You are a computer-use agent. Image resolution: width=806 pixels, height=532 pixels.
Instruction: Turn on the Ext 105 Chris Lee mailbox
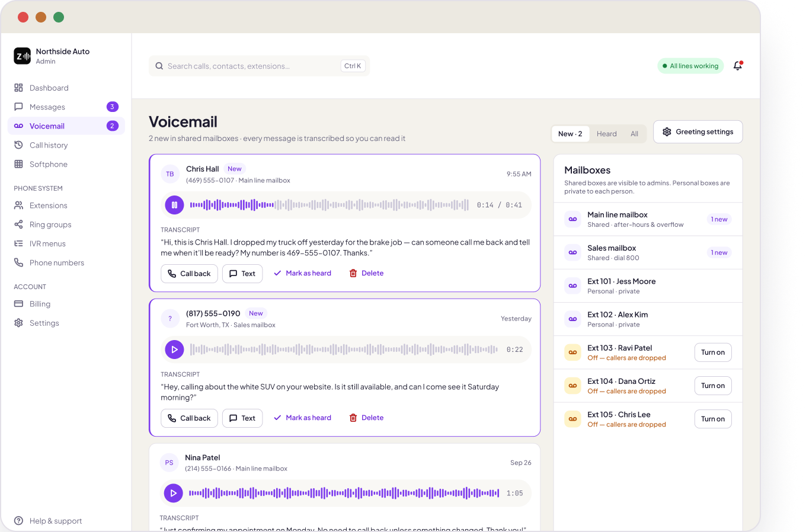tap(713, 419)
